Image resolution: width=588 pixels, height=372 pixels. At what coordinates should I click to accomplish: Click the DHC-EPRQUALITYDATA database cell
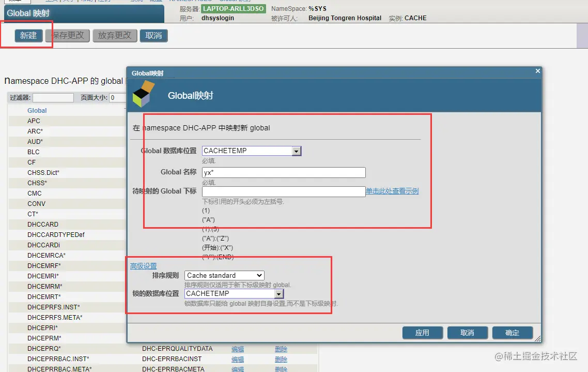click(x=177, y=349)
